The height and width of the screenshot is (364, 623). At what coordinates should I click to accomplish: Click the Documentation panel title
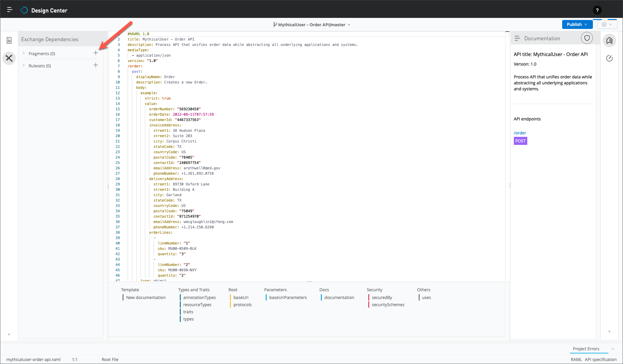click(x=542, y=38)
